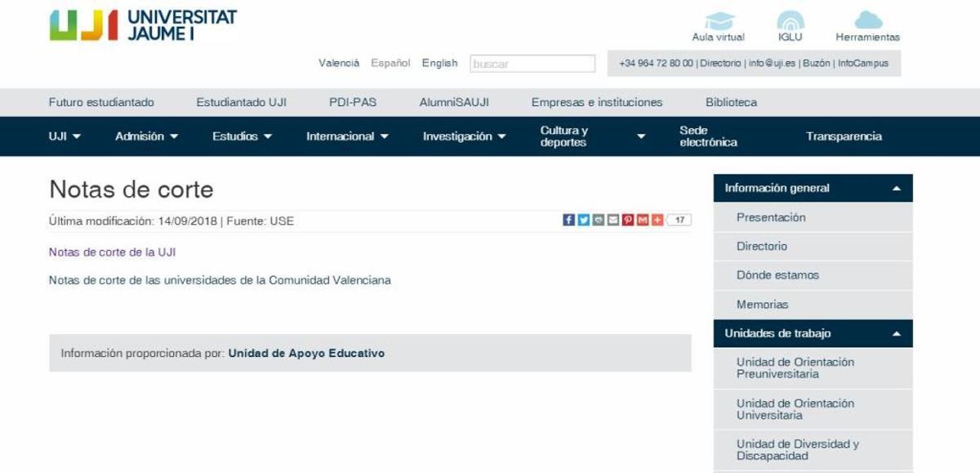Image resolution: width=980 pixels, height=473 pixels.
Task: Share the page via Gmail icon
Action: 642,220
